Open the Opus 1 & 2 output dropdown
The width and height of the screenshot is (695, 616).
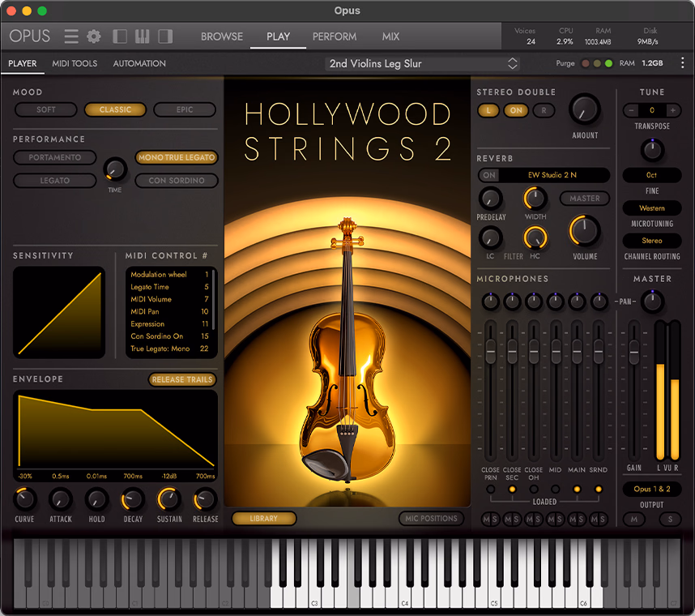[652, 490]
